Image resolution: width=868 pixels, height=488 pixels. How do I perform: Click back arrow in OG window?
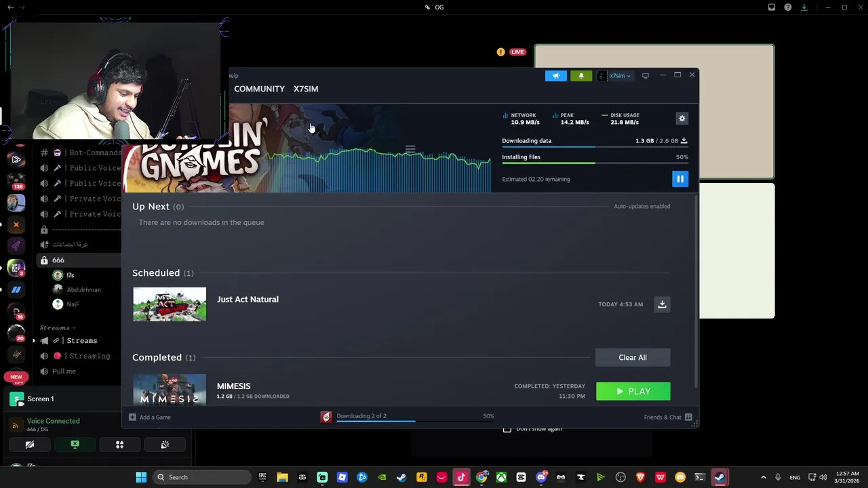click(x=10, y=7)
